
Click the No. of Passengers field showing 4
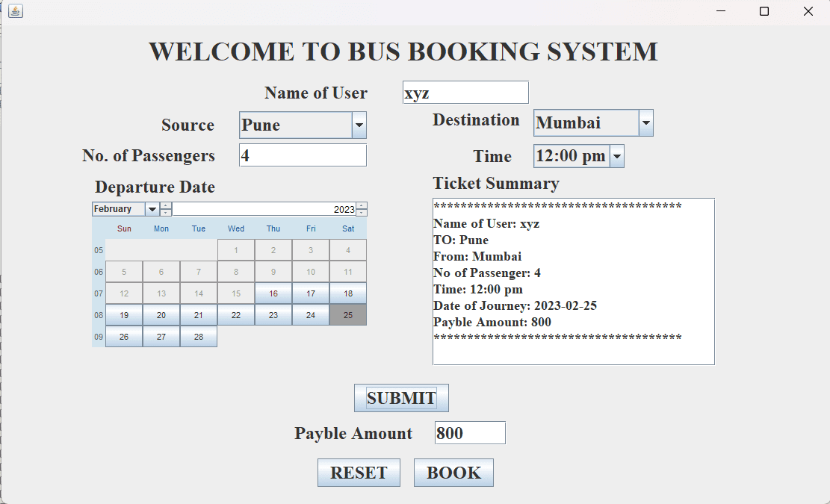[303, 155]
